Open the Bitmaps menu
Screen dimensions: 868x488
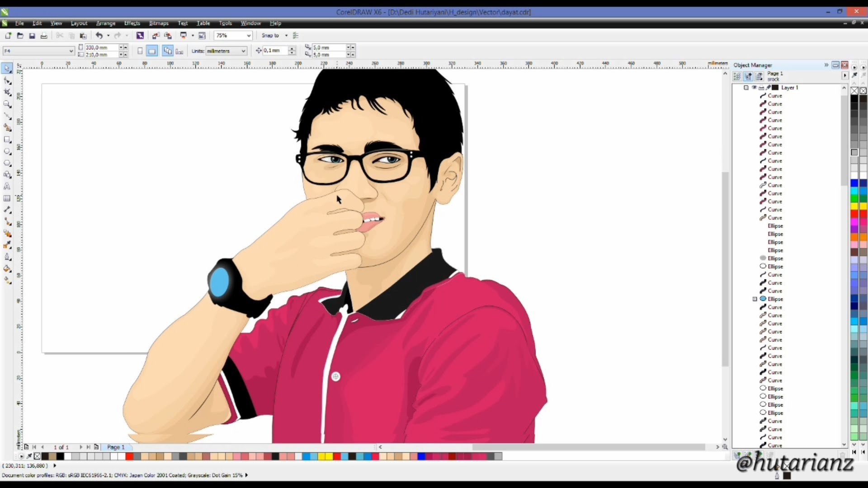pos(158,23)
